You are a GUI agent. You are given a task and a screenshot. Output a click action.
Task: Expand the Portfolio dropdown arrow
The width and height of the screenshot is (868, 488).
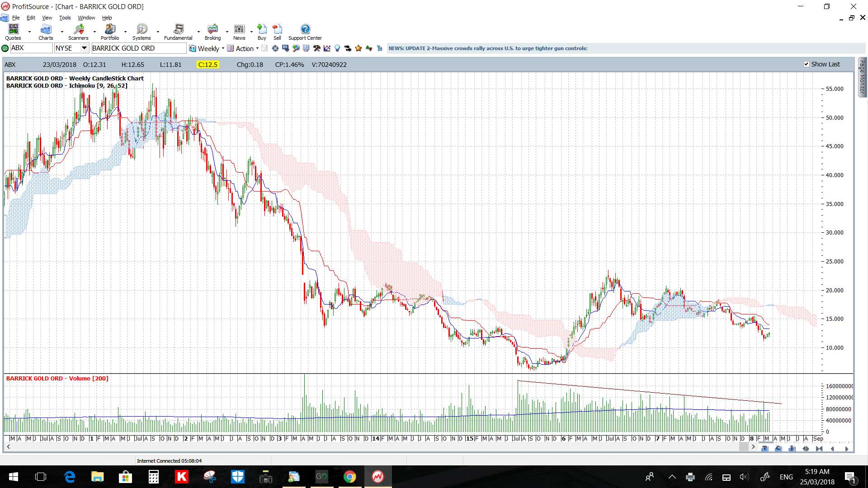[x=126, y=32]
